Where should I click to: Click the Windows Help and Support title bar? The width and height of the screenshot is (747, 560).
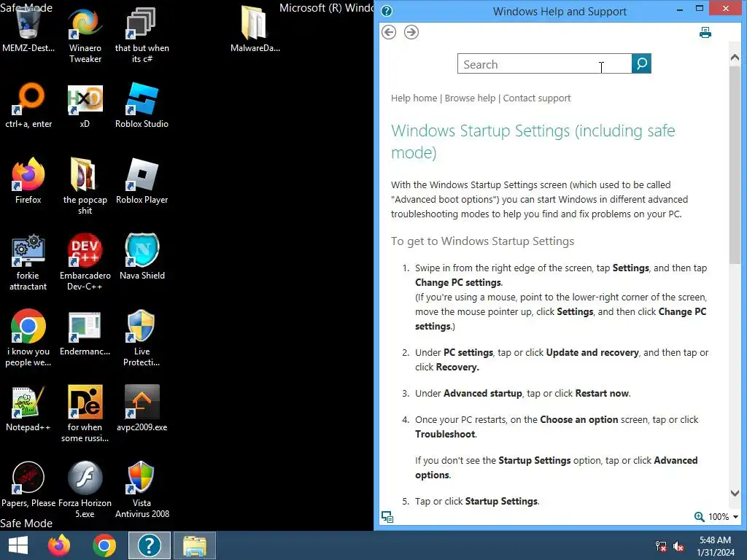[x=560, y=11]
